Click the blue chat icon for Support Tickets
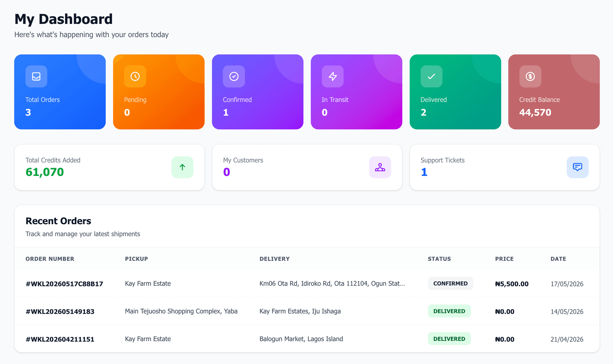The image size is (613, 364). [578, 167]
